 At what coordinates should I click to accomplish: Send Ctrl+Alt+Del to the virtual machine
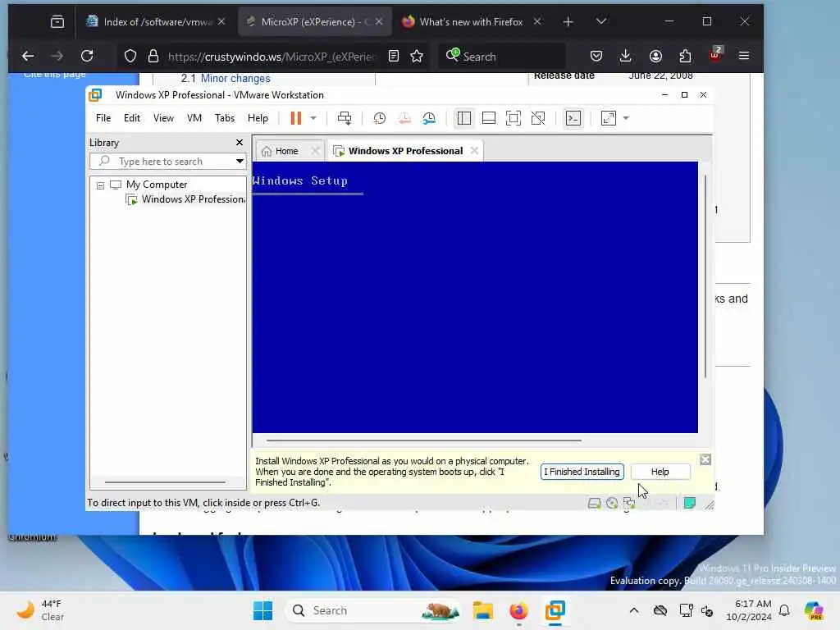click(345, 118)
